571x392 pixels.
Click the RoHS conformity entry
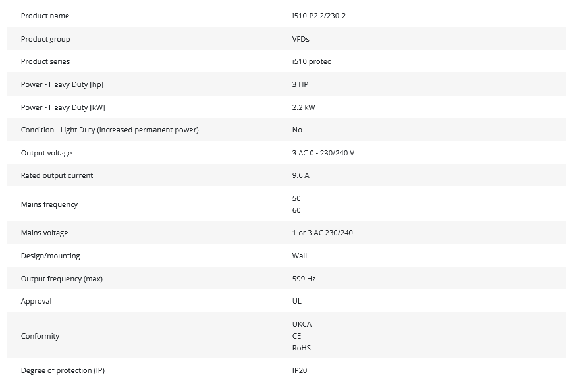(x=302, y=348)
